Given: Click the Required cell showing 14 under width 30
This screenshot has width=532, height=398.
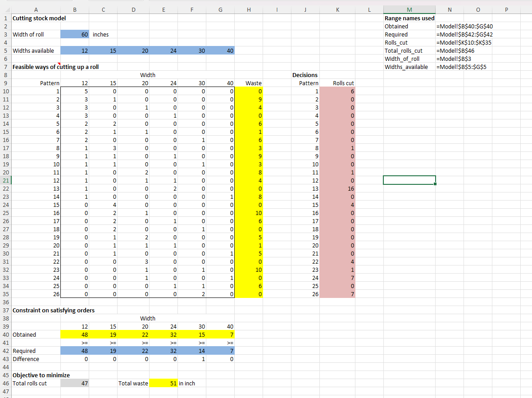Looking at the screenshot, I should 192,351.
